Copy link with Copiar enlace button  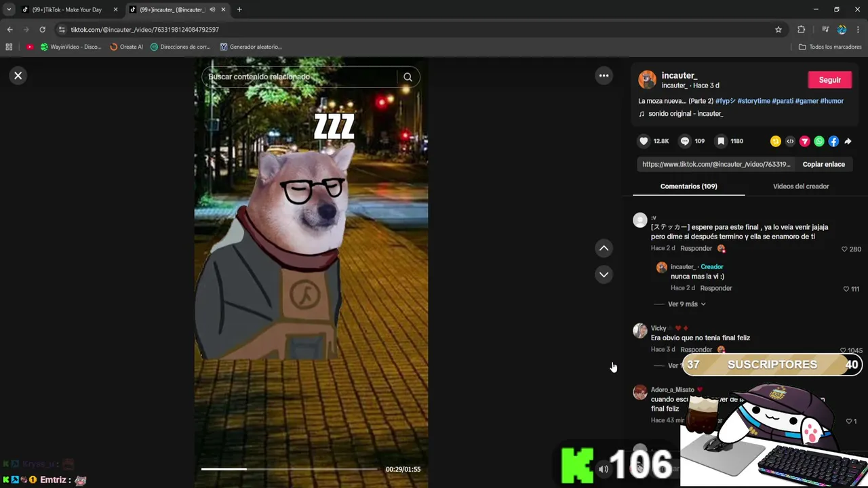click(823, 164)
